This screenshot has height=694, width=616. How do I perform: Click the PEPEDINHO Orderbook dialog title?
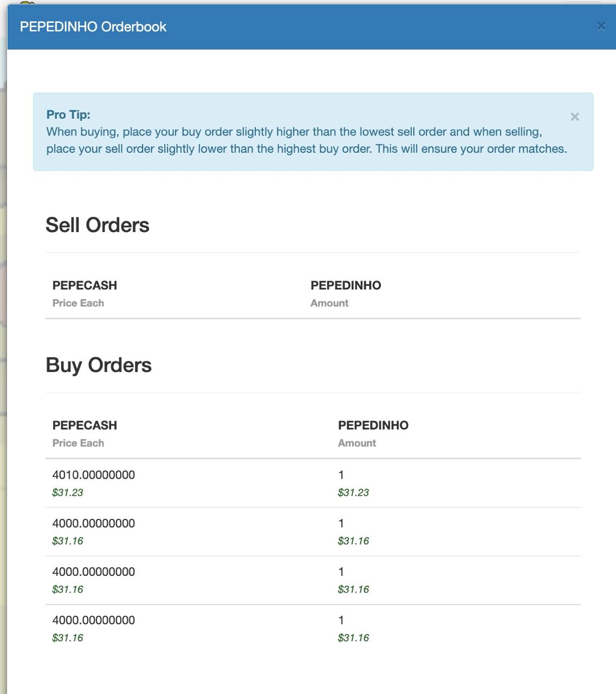click(93, 27)
